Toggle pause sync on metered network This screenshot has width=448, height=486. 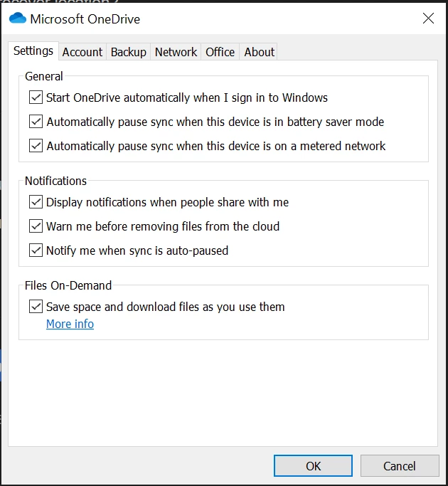36,146
